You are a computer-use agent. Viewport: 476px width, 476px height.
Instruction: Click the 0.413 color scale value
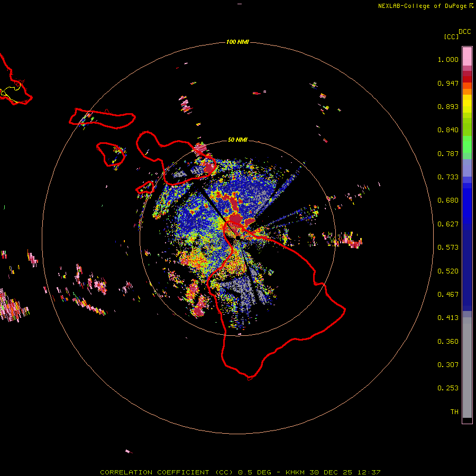tap(448, 318)
